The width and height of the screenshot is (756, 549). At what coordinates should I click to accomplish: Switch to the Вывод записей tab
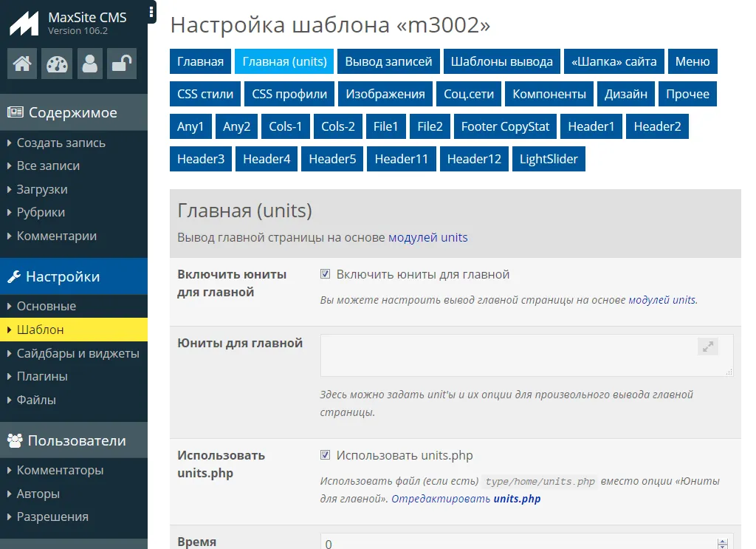[x=388, y=61]
